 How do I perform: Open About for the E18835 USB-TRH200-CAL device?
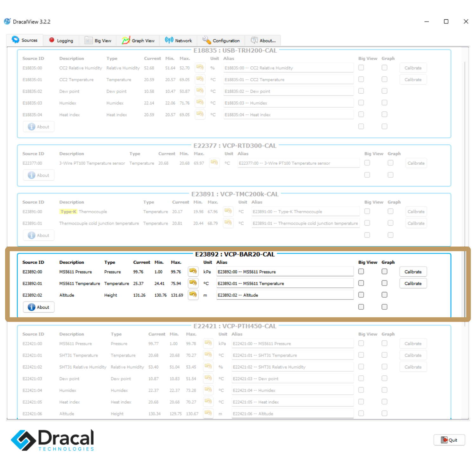[x=38, y=127]
